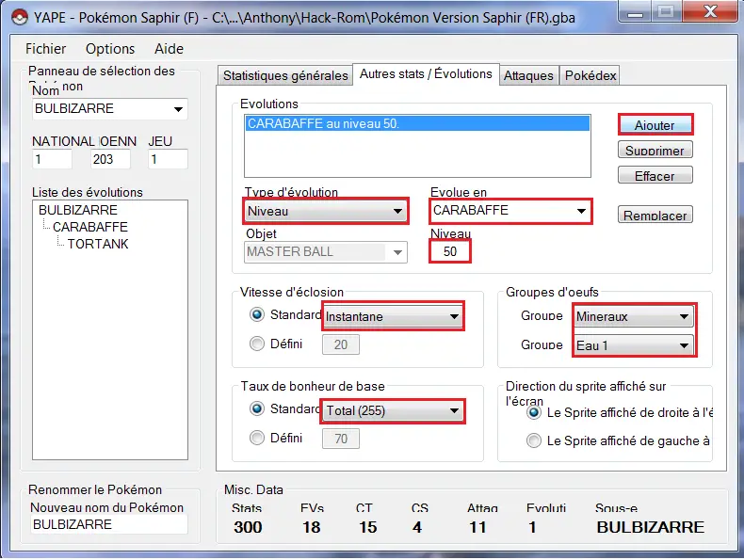
Task: Click the Niveau field showing 50
Action: [450, 251]
